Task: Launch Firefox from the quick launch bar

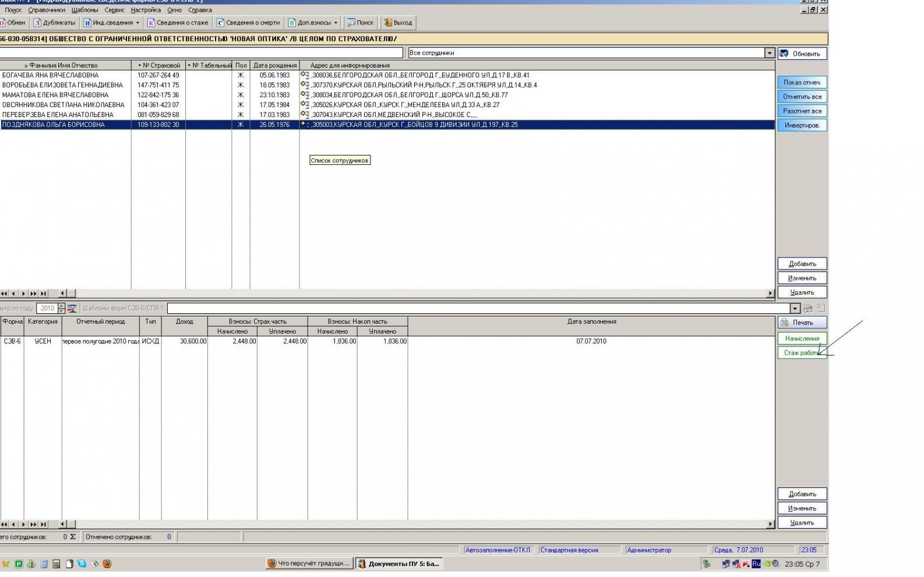Action: pyautogui.click(x=107, y=564)
